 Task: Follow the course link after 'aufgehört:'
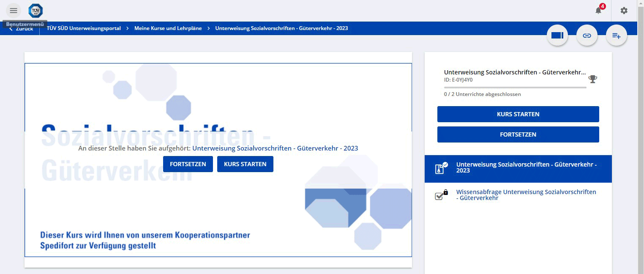(x=275, y=148)
